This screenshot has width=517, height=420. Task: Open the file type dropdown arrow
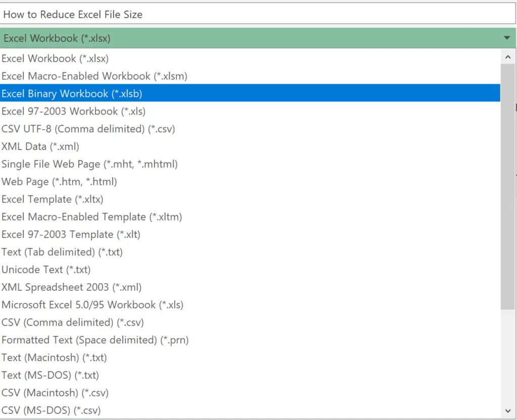pyautogui.click(x=507, y=38)
